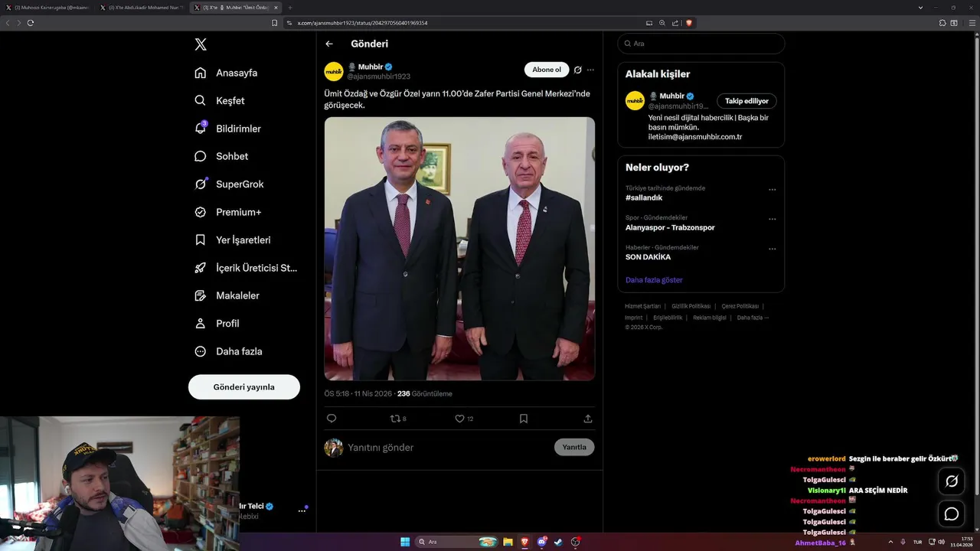Image resolution: width=980 pixels, height=551 pixels.
Task: Go back with the Gönderi arrow
Action: 329,44
